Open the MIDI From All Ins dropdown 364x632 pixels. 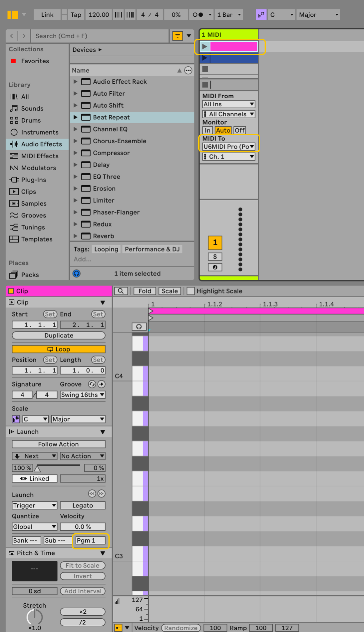point(229,104)
